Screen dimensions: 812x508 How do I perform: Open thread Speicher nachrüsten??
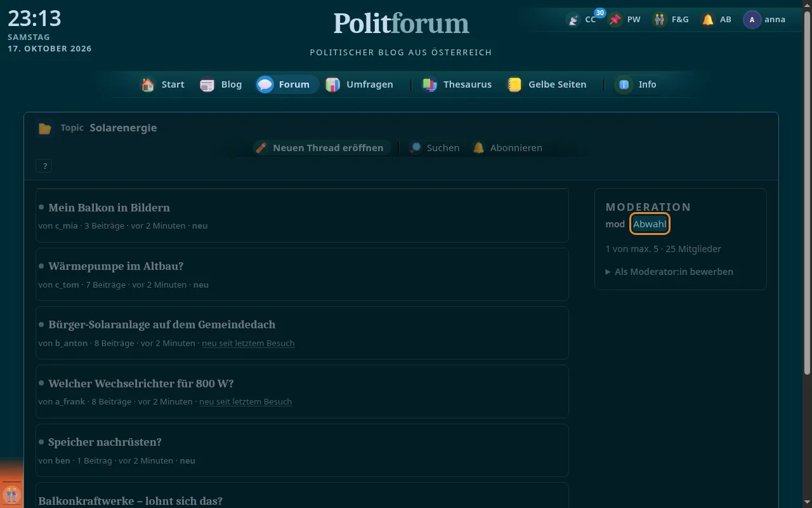105,442
